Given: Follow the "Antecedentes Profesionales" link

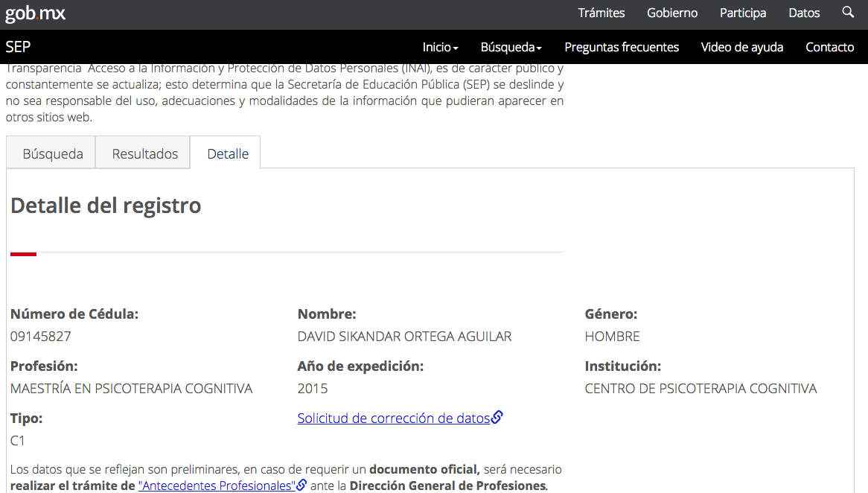Looking at the screenshot, I should [x=217, y=486].
